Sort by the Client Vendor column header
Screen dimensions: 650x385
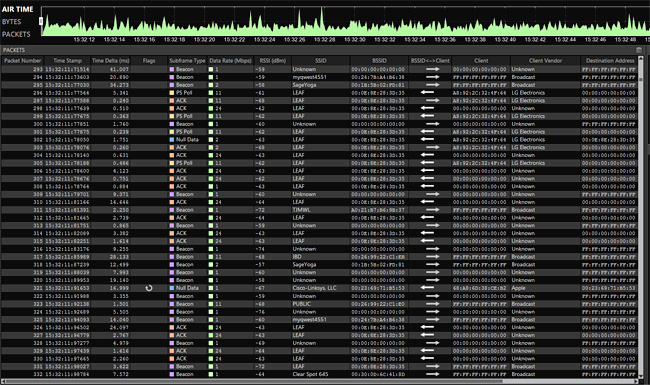pyautogui.click(x=545, y=61)
